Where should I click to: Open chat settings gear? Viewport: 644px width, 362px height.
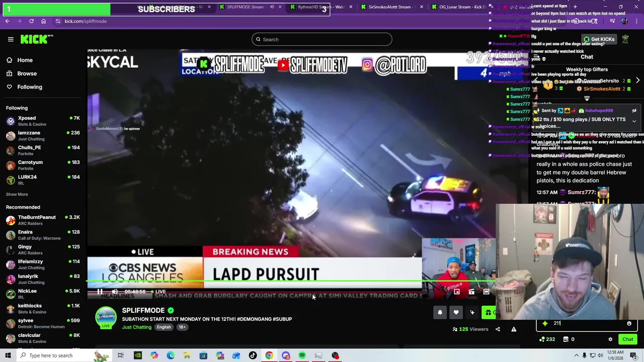pos(610,339)
